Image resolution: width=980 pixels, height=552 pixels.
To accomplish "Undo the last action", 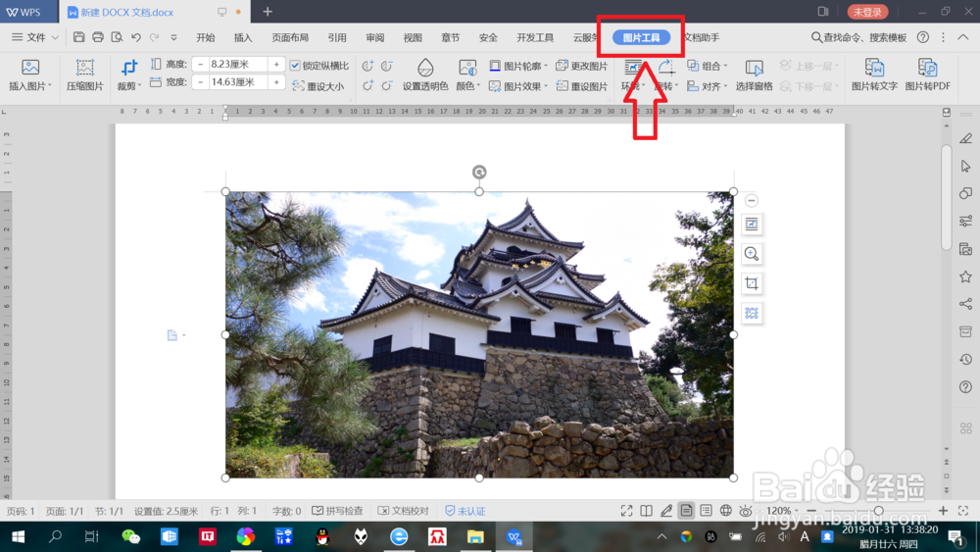I will (135, 37).
